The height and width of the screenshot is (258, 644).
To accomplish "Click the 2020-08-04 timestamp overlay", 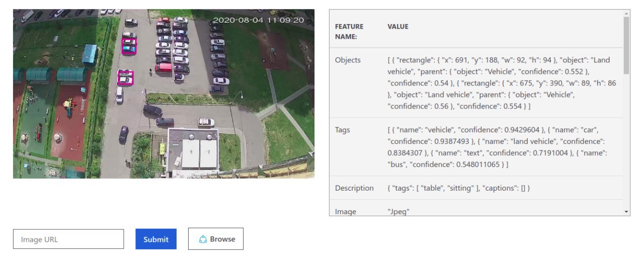I will [259, 21].
